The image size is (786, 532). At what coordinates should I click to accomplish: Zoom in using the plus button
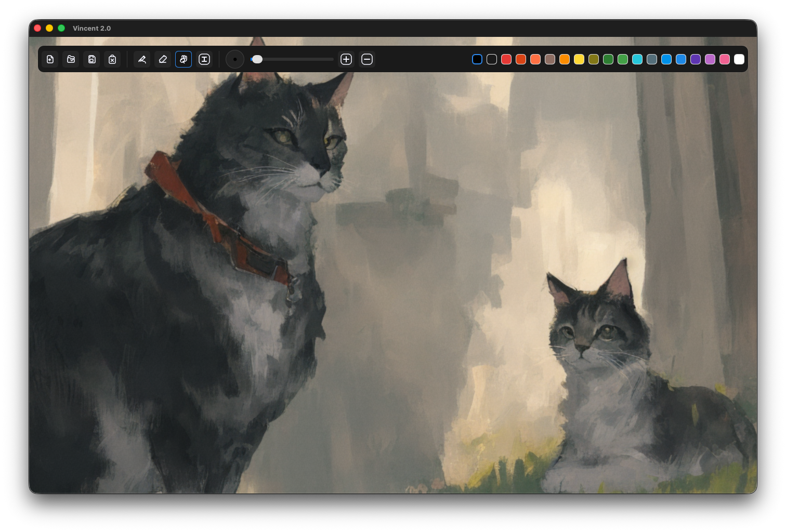pyautogui.click(x=346, y=59)
